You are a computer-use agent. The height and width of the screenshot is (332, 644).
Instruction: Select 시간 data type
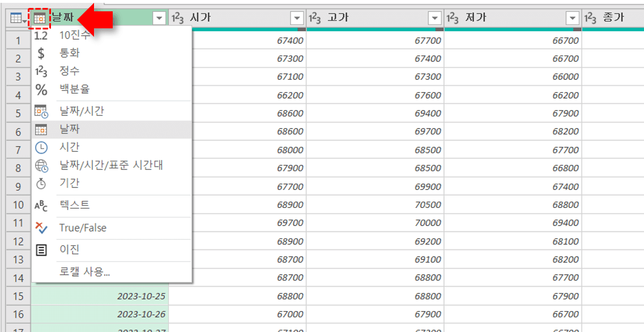pyautogui.click(x=112, y=147)
